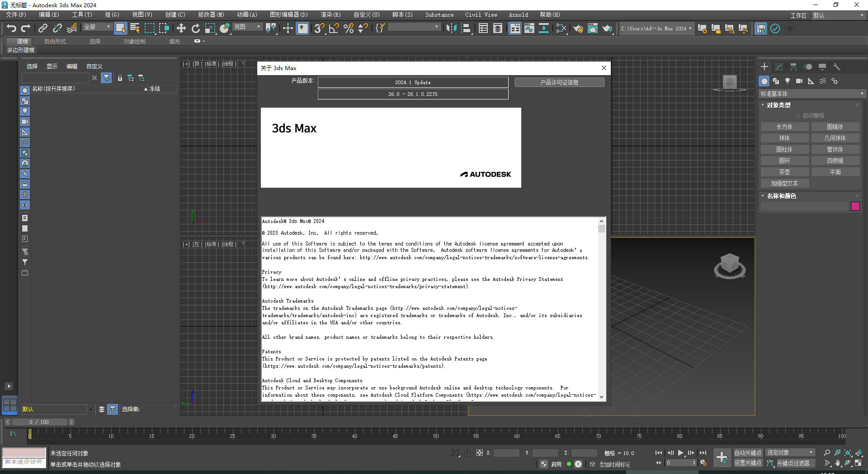Viewport: 868px width, 474px height.
Task: Click the object color swatch
Action: pos(855,206)
